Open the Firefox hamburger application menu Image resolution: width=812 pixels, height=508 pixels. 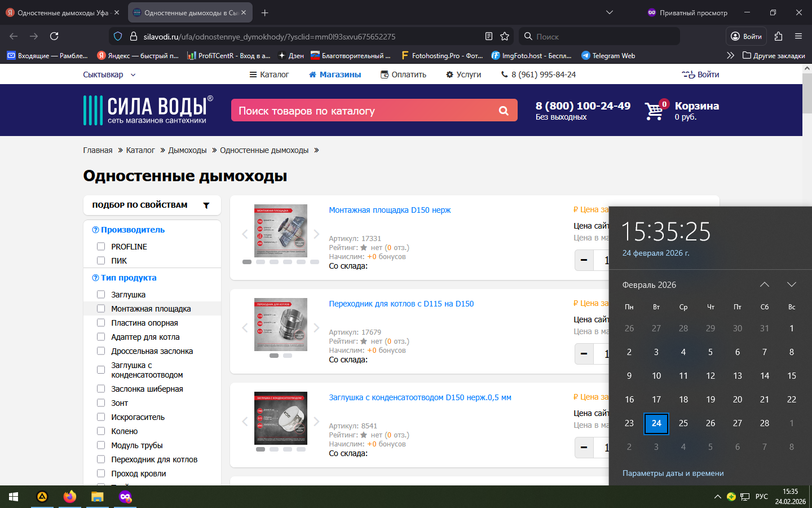[798, 36]
